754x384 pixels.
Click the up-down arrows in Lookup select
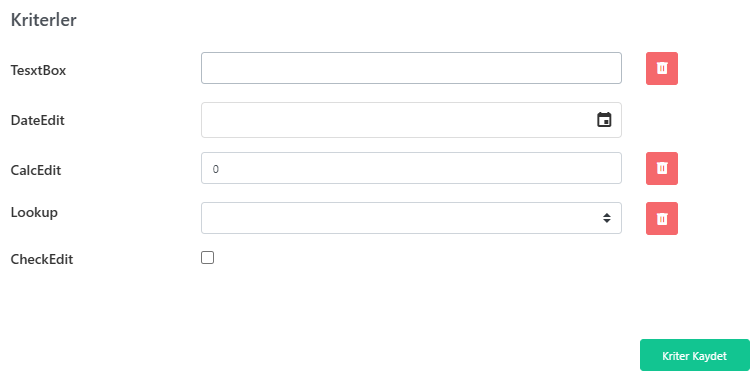pyautogui.click(x=607, y=218)
